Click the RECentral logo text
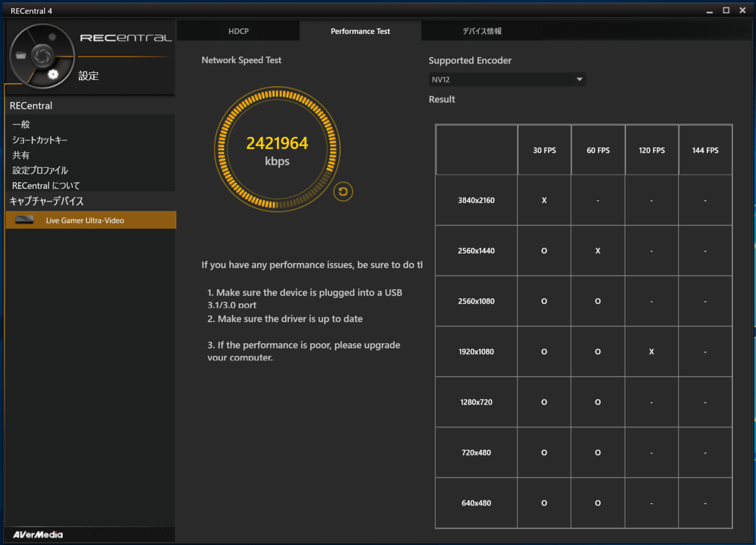Viewport: 756px width, 545px height. pyautogui.click(x=126, y=38)
